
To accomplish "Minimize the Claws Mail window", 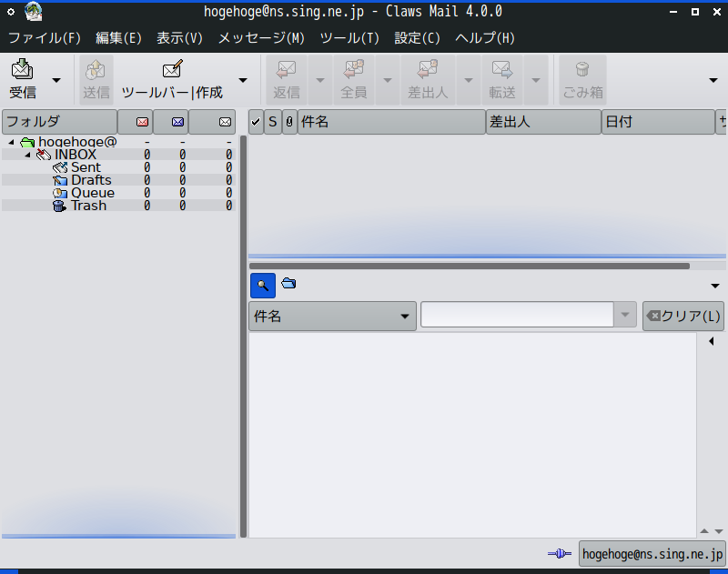I will click(x=673, y=12).
